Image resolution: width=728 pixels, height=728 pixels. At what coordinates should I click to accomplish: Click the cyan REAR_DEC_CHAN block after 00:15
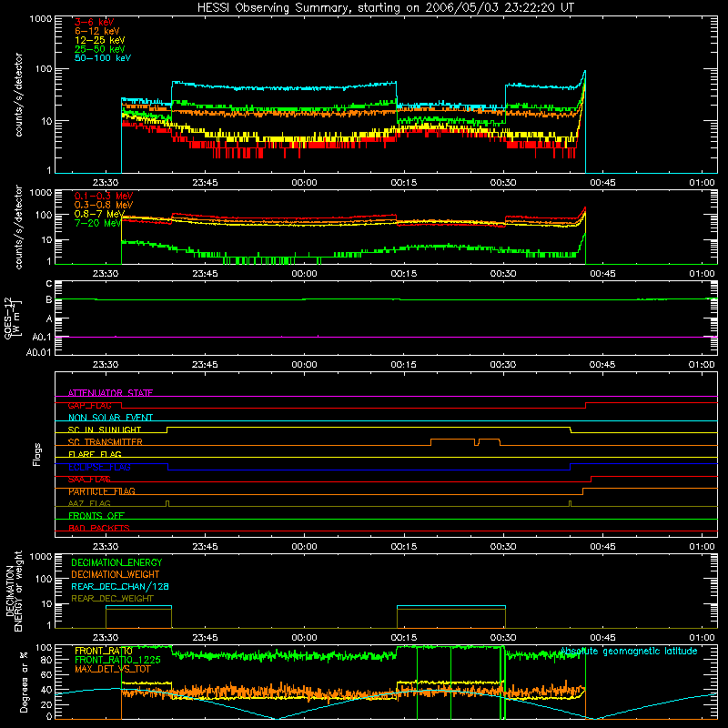pyautogui.click(x=450, y=606)
